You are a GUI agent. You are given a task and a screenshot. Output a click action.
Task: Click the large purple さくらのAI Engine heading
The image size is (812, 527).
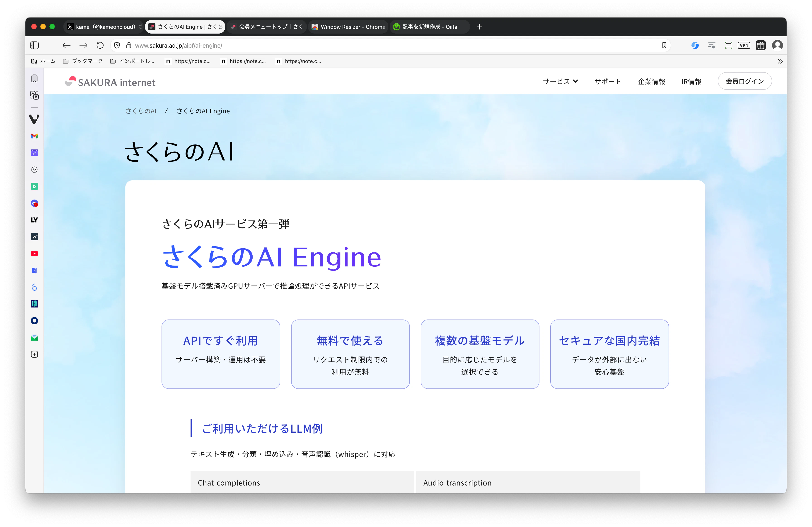point(272,257)
